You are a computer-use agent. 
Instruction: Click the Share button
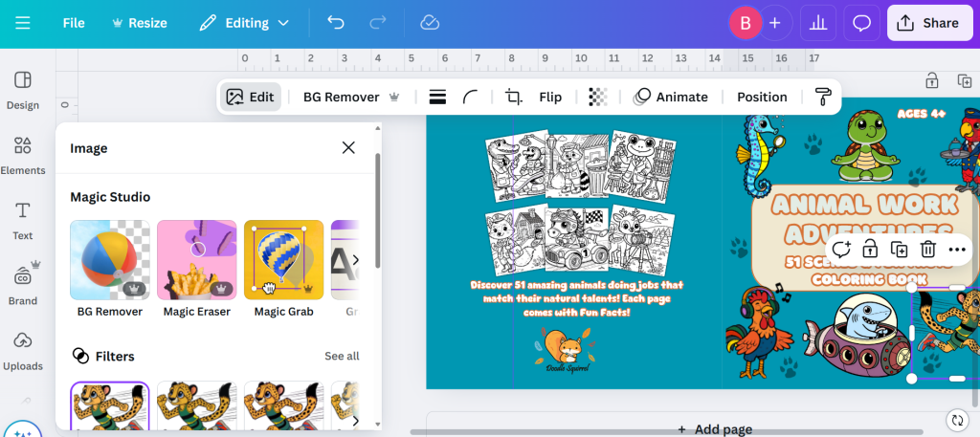tap(928, 23)
